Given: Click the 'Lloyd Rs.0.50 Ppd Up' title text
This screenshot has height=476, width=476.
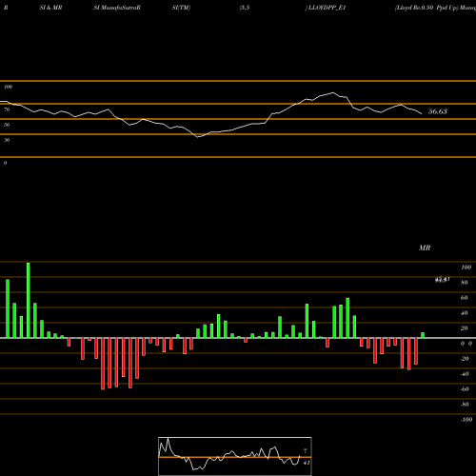Looking at the screenshot, I should (x=426, y=8).
